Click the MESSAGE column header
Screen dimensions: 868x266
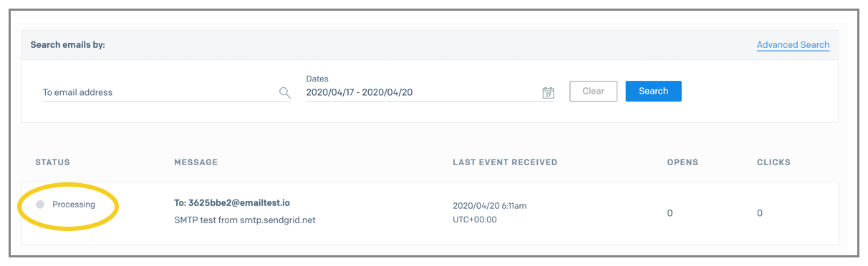coord(196,162)
